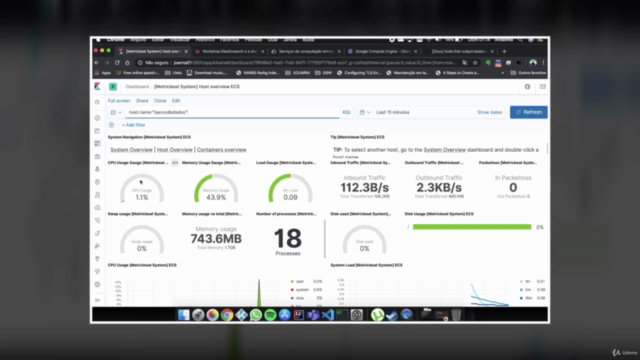Expand the bookmarks overflow arrow
The height and width of the screenshot is (360, 640).
coord(502,73)
